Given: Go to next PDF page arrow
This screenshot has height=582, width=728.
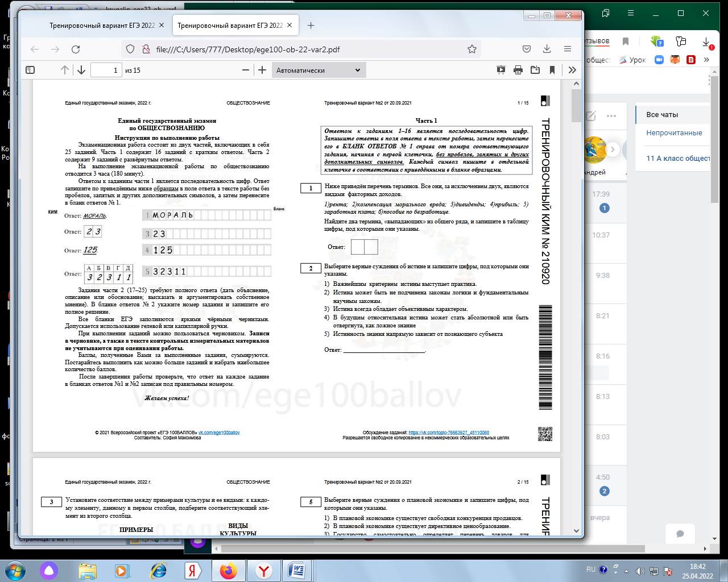Looking at the screenshot, I should tap(81, 70).
